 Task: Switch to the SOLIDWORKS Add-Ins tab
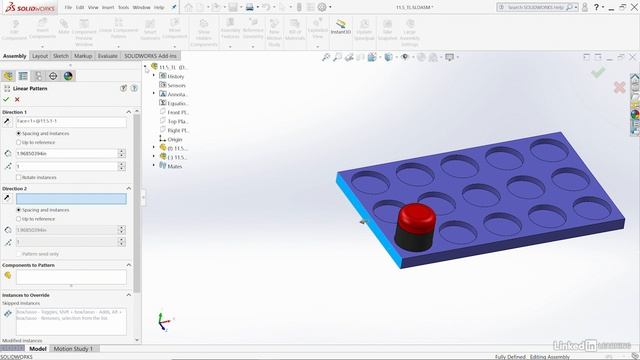[150, 56]
